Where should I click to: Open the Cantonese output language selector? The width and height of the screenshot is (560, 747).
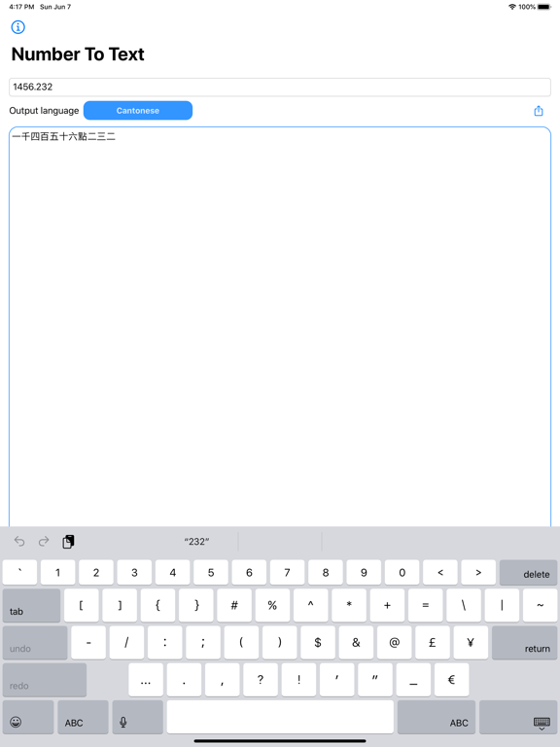click(138, 111)
